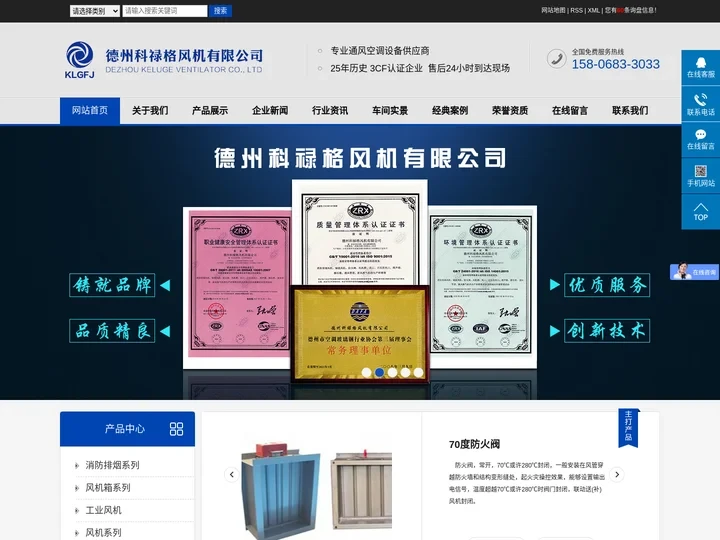The width and height of the screenshot is (720, 540).
Task: Click 铸就品牌 banner label
Action: tap(112, 285)
